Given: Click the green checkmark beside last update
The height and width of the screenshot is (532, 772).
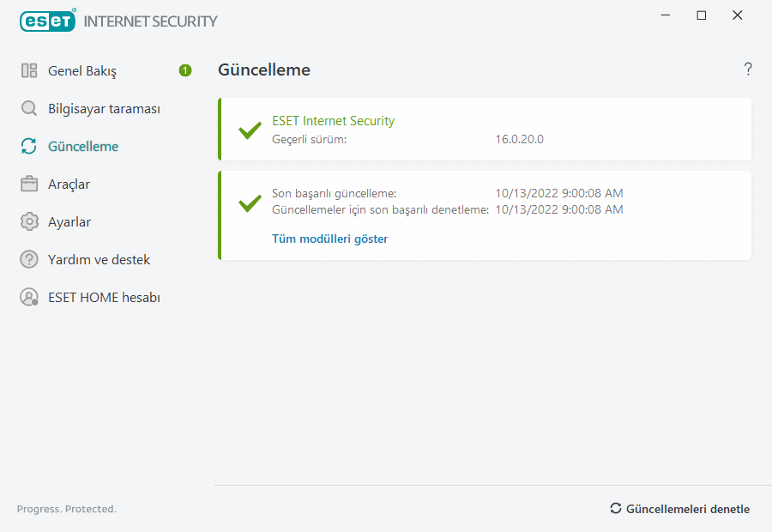Looking at the screenshot, I should tap(250, 204).
